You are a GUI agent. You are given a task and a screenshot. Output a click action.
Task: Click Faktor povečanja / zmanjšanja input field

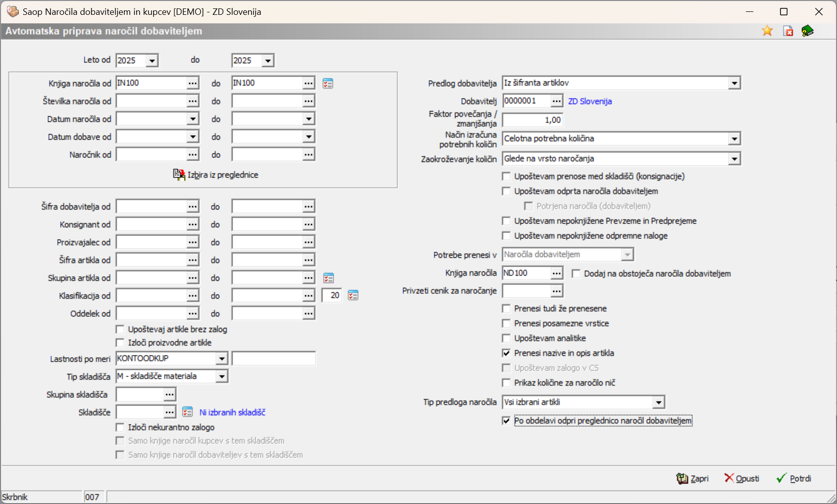pyautogui.click(x=532, y=120)
